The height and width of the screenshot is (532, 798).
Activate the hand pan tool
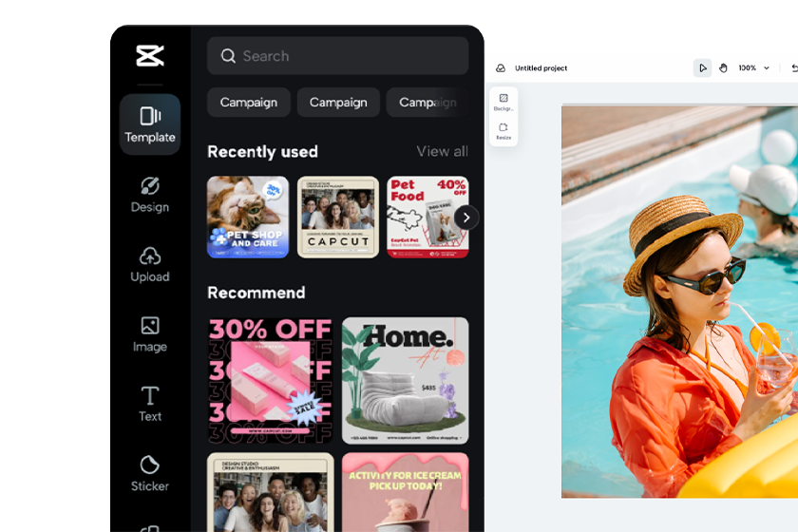point(723,67)
